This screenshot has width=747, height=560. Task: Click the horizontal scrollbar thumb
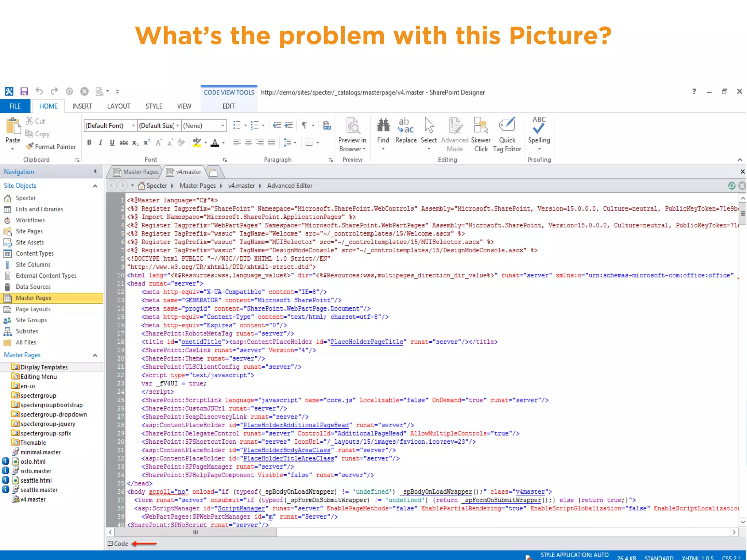pos(196,532)
